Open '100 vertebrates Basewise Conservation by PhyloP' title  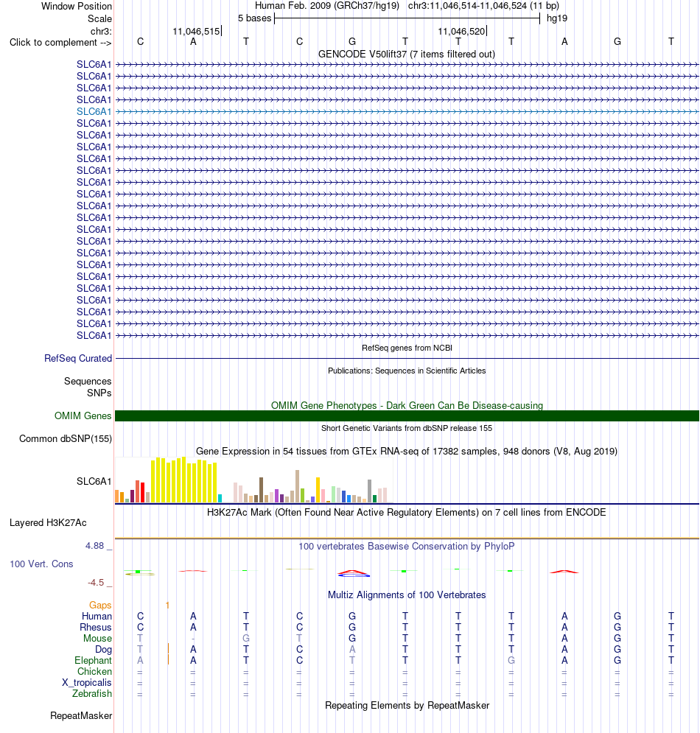(407, 547)
